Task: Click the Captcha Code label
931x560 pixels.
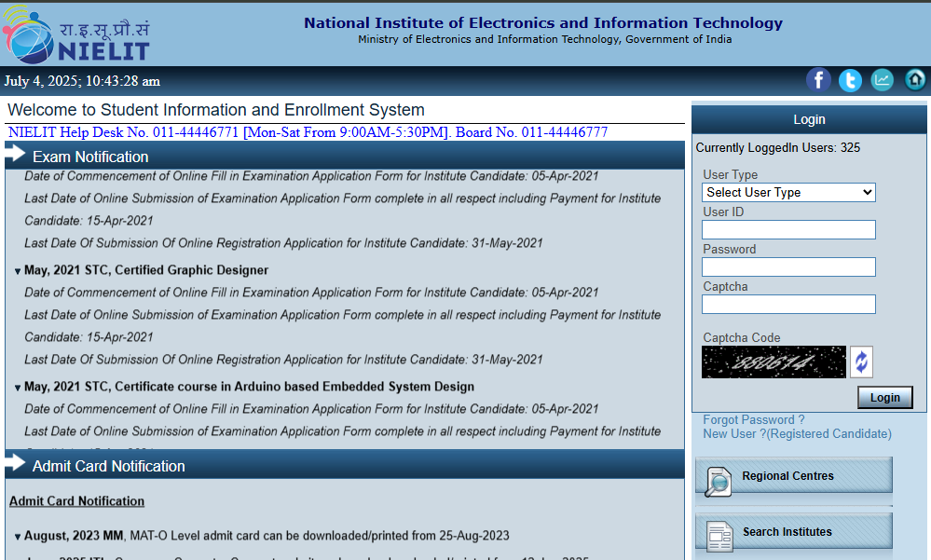Action: [x=742, y=337]
